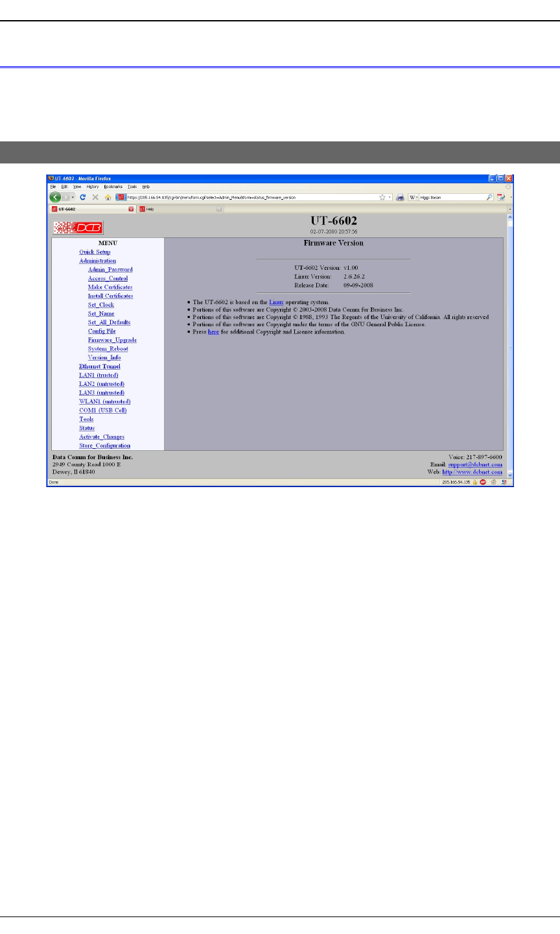The width and height of the screenshot is (560, 934).
Task: Click support@dcbnet.com email link
Action: click(x=475, y=464)
